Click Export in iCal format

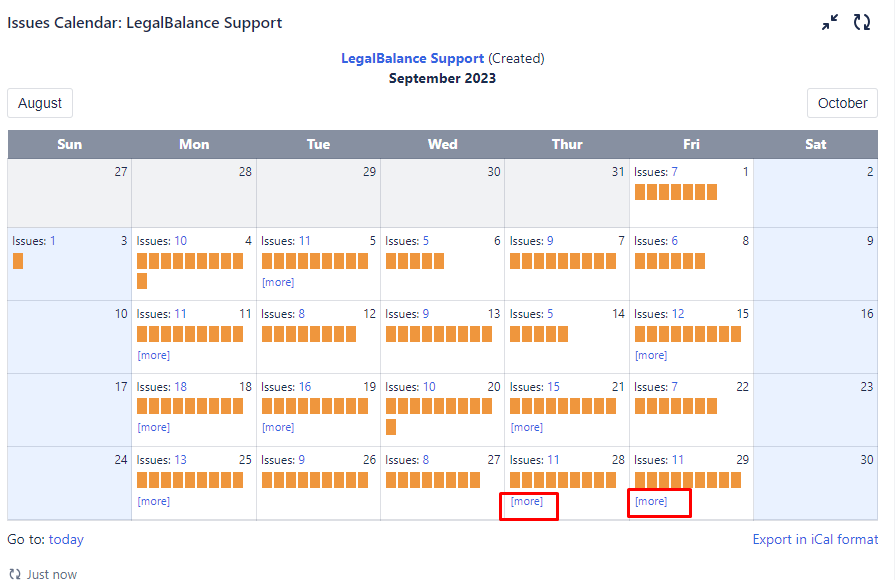(815, 539)
